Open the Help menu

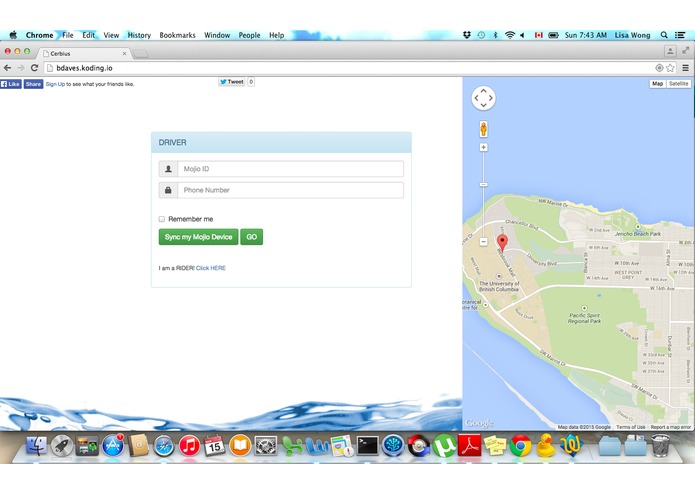(x=277, y=35)
